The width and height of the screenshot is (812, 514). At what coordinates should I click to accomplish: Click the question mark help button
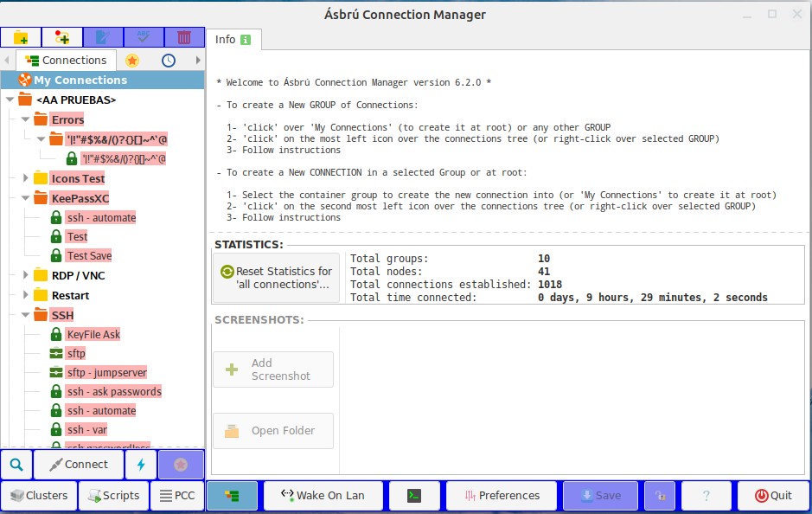pyautogui.click(x=707, y=496)
